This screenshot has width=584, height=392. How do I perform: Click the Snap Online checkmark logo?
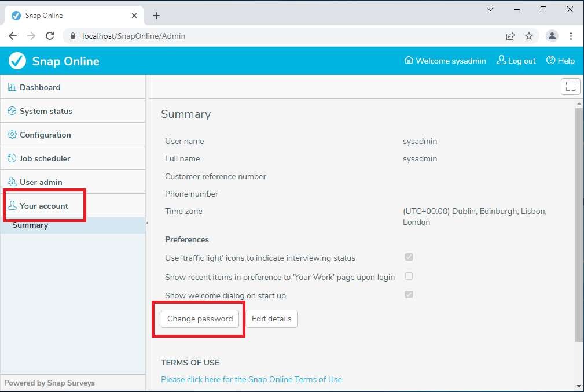17,61
